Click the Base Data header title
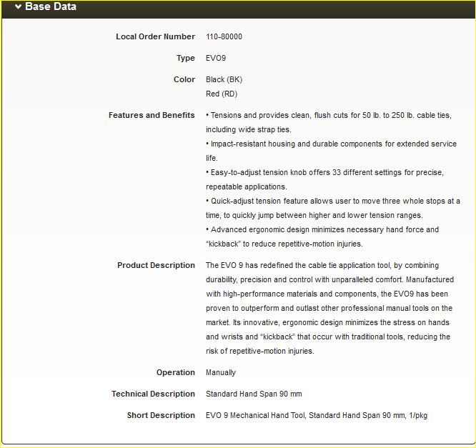The image size is (476, 448). tap(50, 7)
